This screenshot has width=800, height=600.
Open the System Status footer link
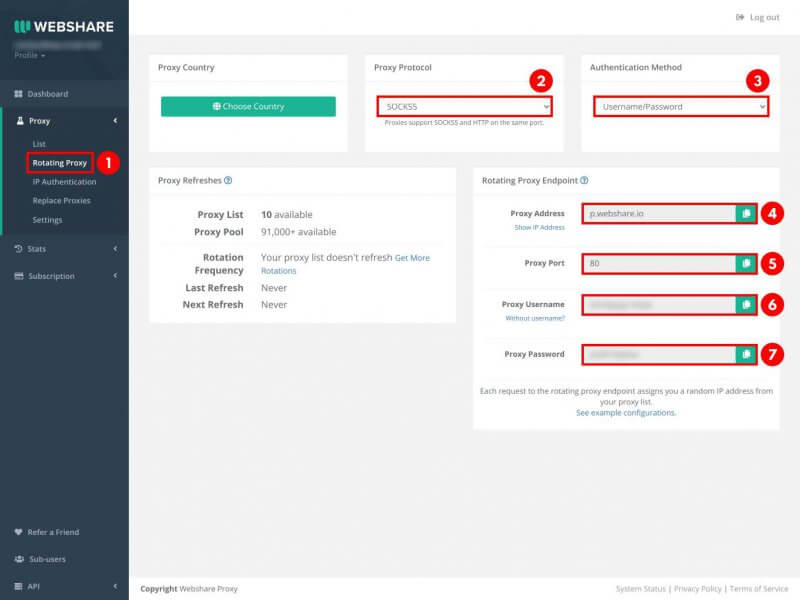click(640, 589)
